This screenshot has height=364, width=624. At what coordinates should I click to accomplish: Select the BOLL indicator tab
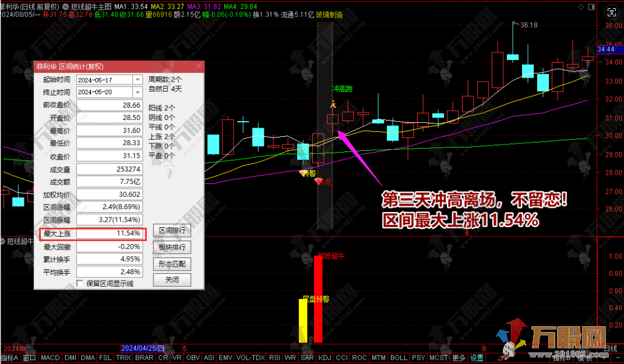pyautogui.click(x=399, y=358)
